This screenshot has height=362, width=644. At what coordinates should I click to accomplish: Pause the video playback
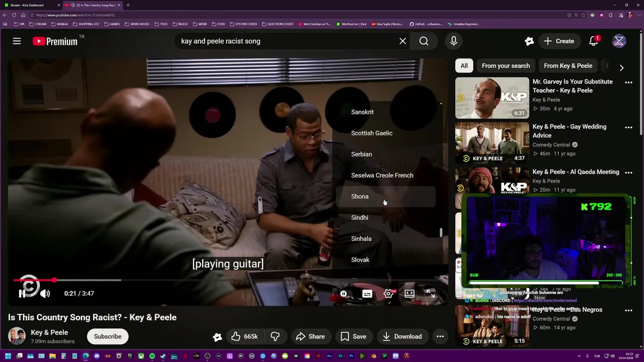pos(22,294)
